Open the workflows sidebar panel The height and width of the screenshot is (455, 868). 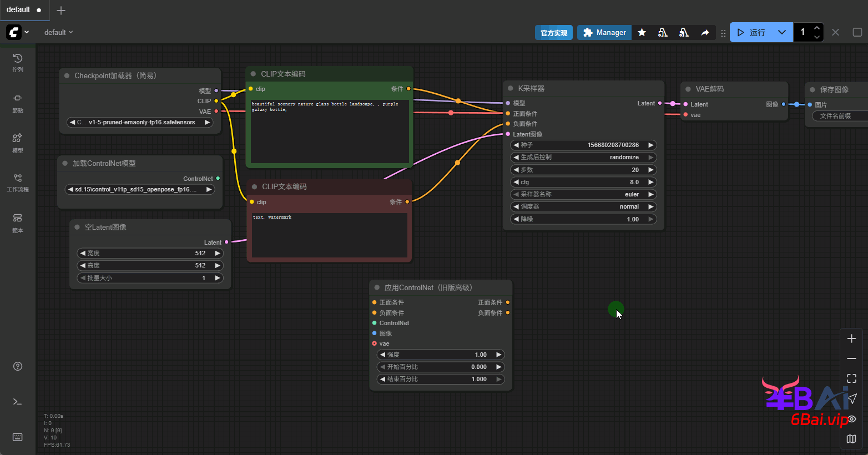coord(18,182)
